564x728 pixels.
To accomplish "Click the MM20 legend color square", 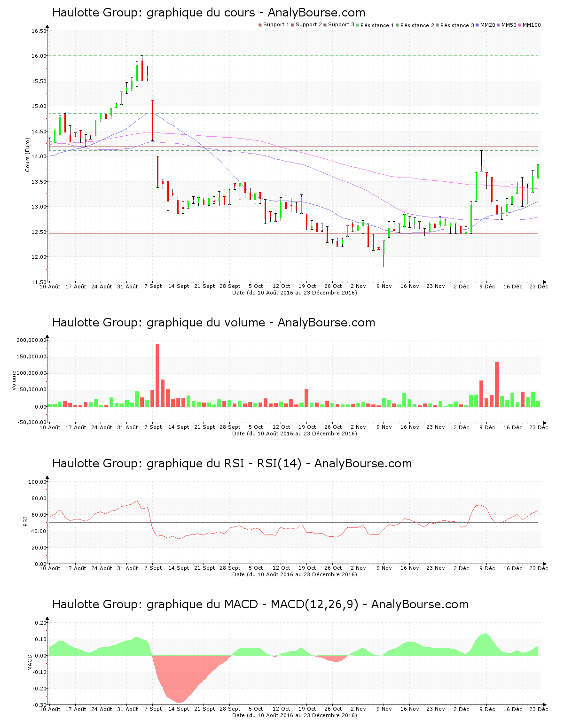I will [478, 25].
